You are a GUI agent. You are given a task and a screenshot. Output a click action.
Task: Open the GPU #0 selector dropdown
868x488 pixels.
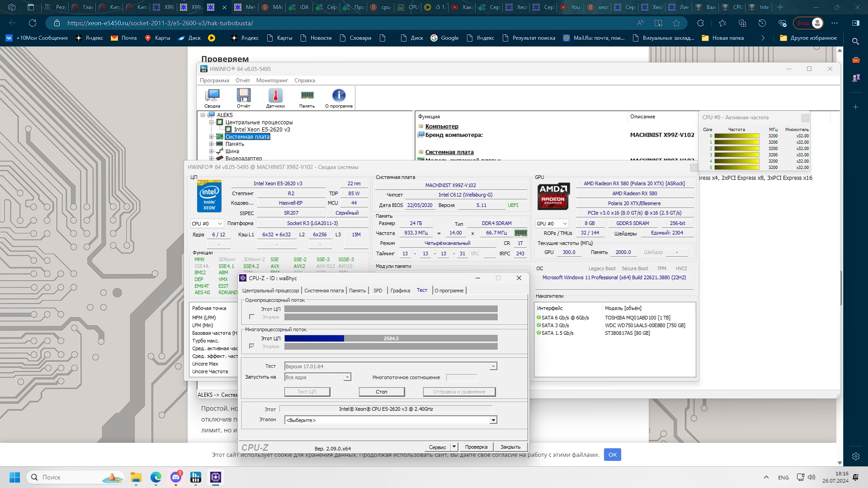point(552,224)
